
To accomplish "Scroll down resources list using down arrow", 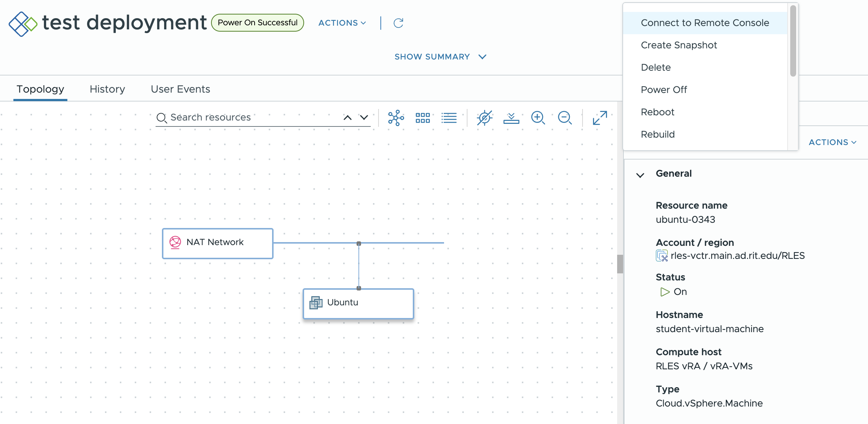I will pyautogui.click(x=364, y=117).
